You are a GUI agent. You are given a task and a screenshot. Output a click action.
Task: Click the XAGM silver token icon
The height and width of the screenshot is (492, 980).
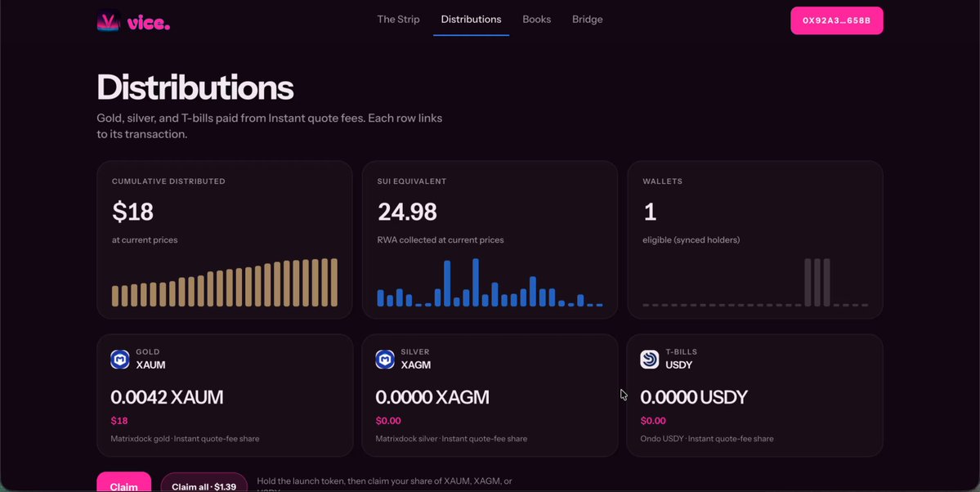point(385,360)
